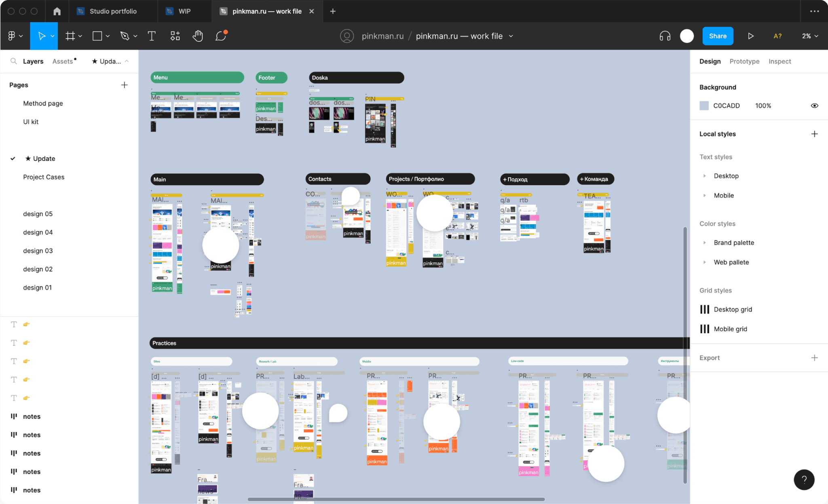Edit the background opacity 100% field

pyautogui.click(x=763, y=105)
